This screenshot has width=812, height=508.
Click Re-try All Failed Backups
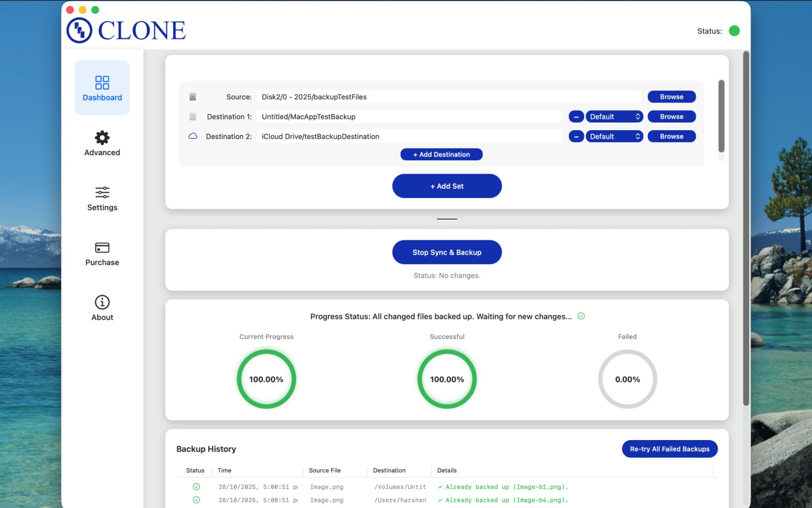669,449
